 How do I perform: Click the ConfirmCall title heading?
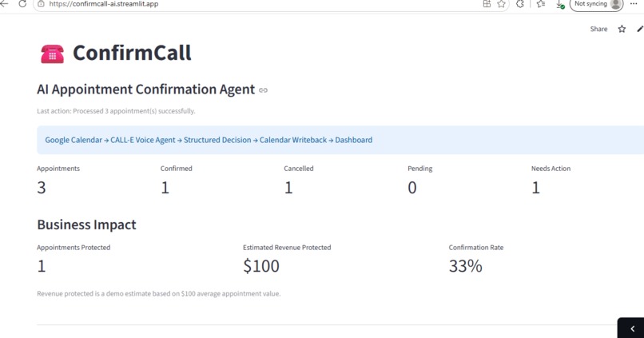[132, 53]
